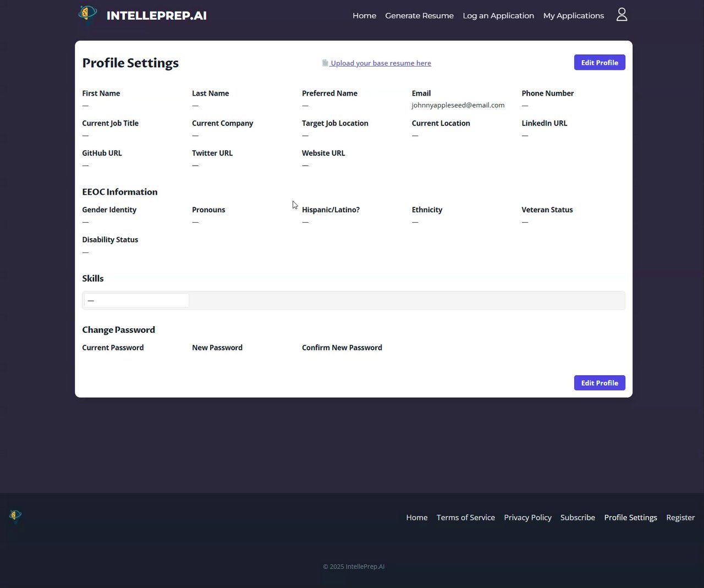Open Profile Settings footer link
The height and width of the screenshot is (588, 704).
[631, 518]
